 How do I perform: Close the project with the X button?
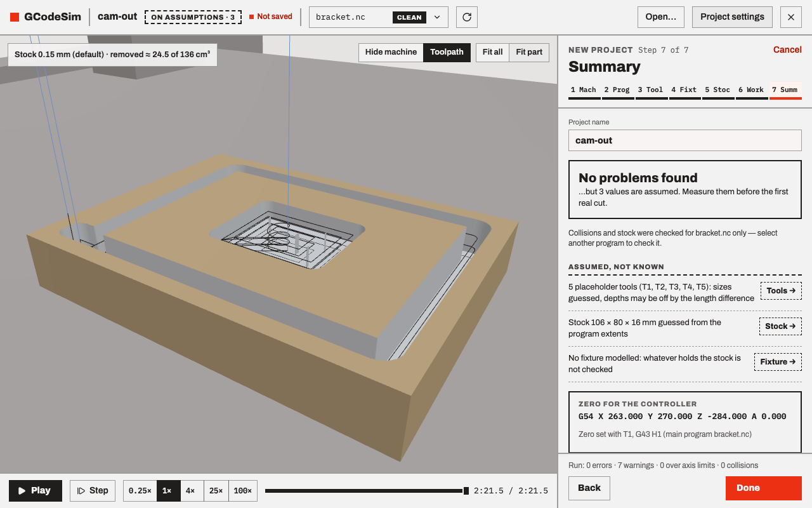pyautogui.click(x=791, y=17)
